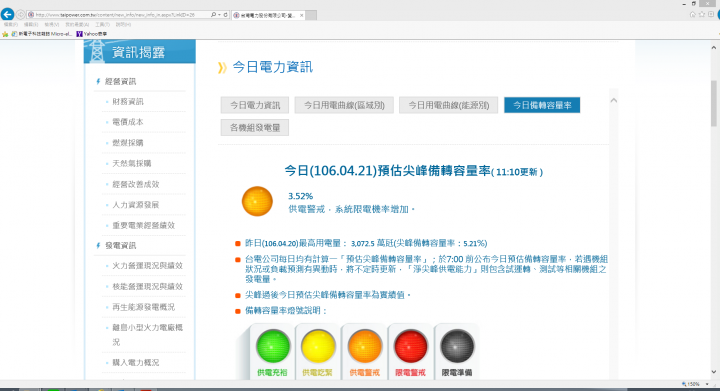This screenshot has width=720, height=391.
Task: Refresh the page with the reload icon
Action: [225, 15]
